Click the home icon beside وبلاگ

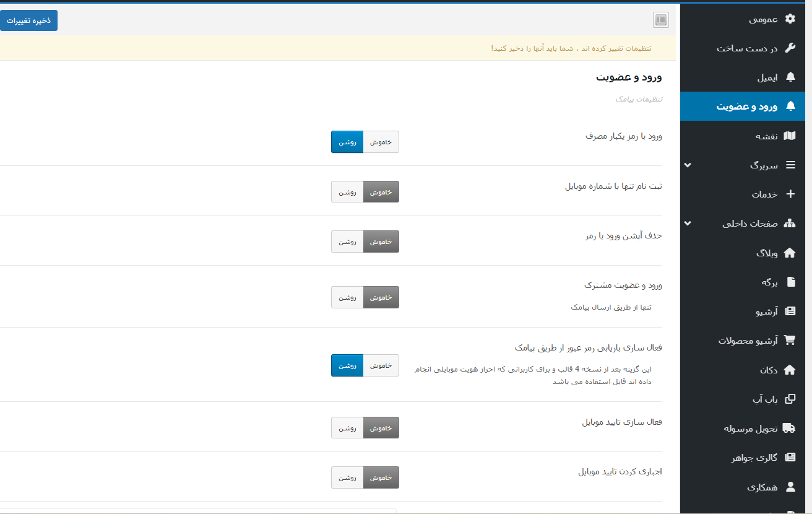click(790, 253)
